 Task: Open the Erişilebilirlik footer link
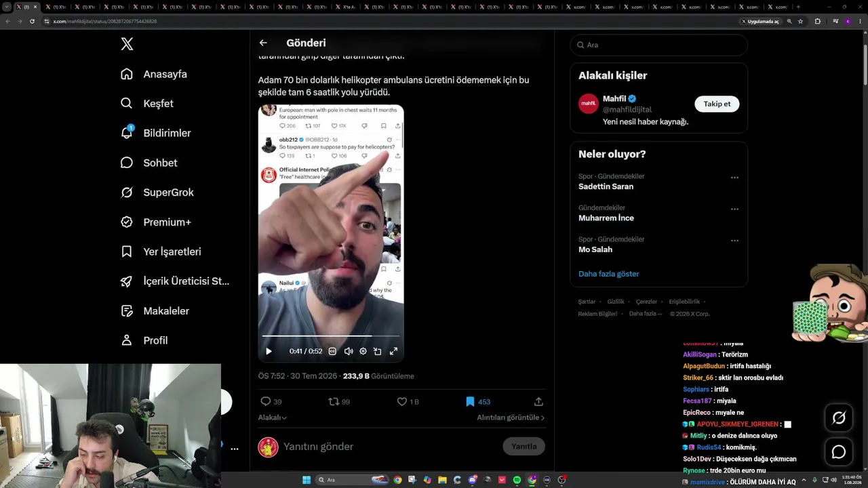click(x=684, y=302)
